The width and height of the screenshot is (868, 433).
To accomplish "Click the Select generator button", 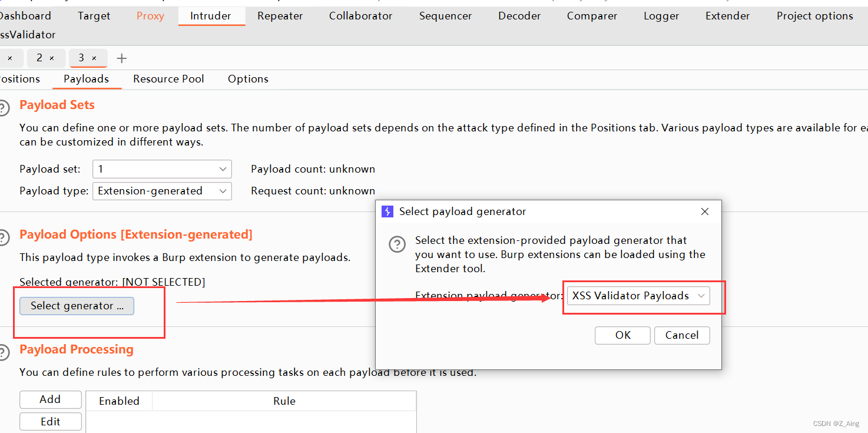I will pyautogui.click(x=77, y=306).
